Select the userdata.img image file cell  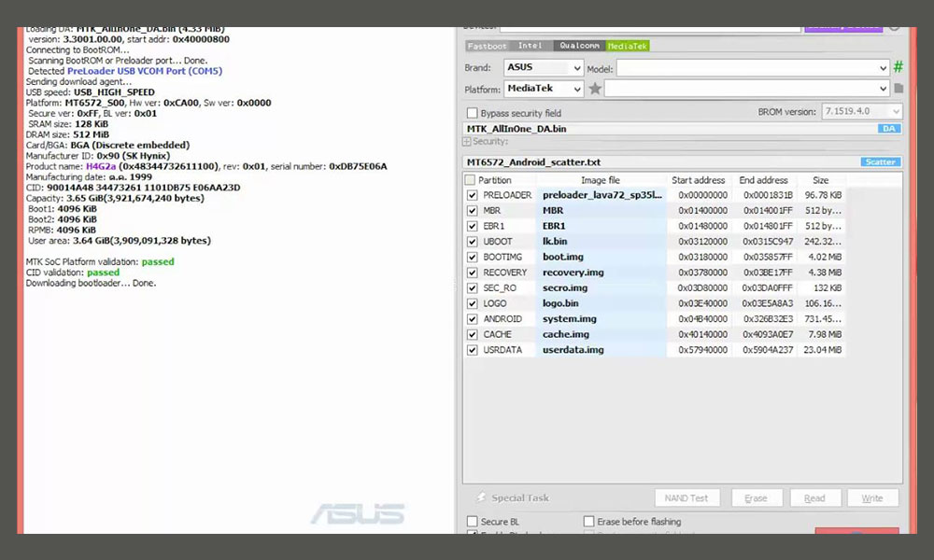click(601, 350)
